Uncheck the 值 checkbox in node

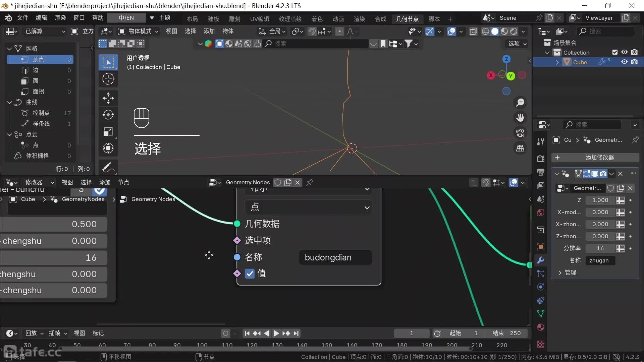(250, 274)
